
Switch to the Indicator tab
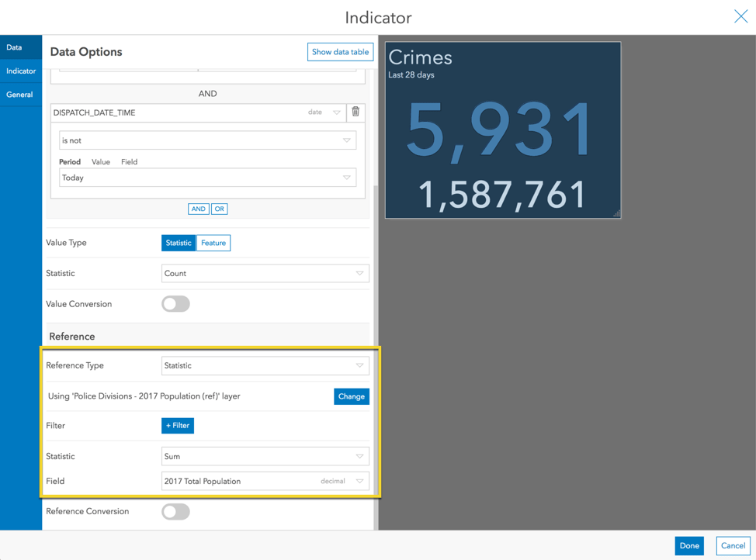click(x=21, y=71)
